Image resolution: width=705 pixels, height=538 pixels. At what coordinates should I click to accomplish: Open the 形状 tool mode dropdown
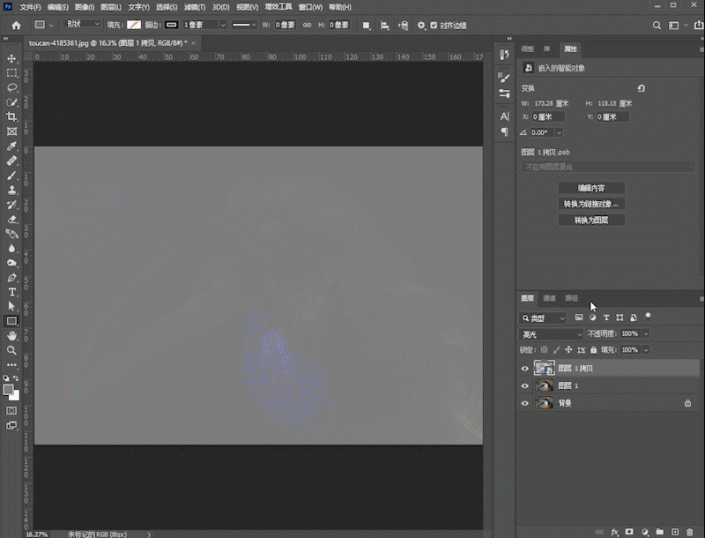(x=81, y=24)
